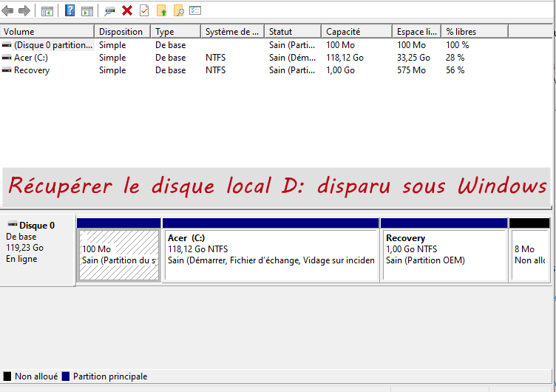Sort by the % libres column header
This screenshot has width=556, height=392.
(475, 32)
